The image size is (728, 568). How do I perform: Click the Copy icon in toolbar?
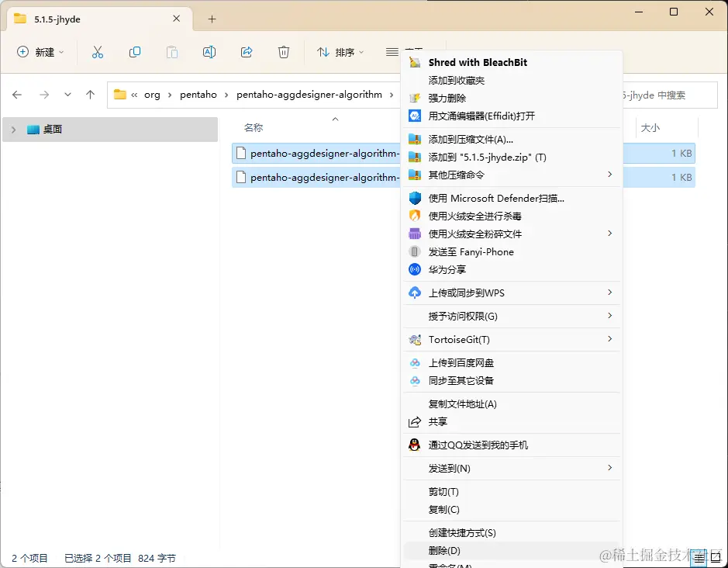tap(135, 52)
